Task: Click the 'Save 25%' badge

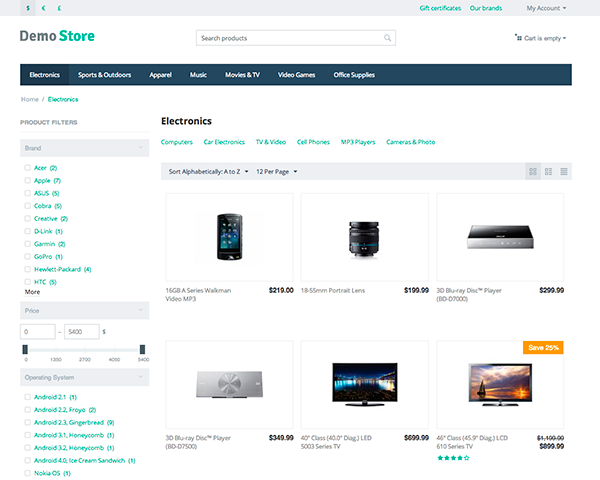Action: point(543,348)
